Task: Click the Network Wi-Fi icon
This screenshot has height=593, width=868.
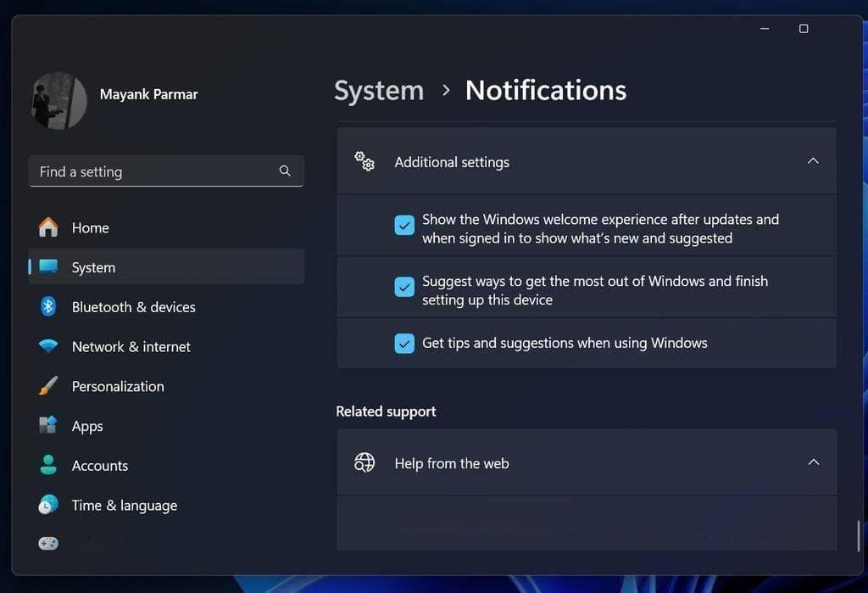Action: point(48,346)
